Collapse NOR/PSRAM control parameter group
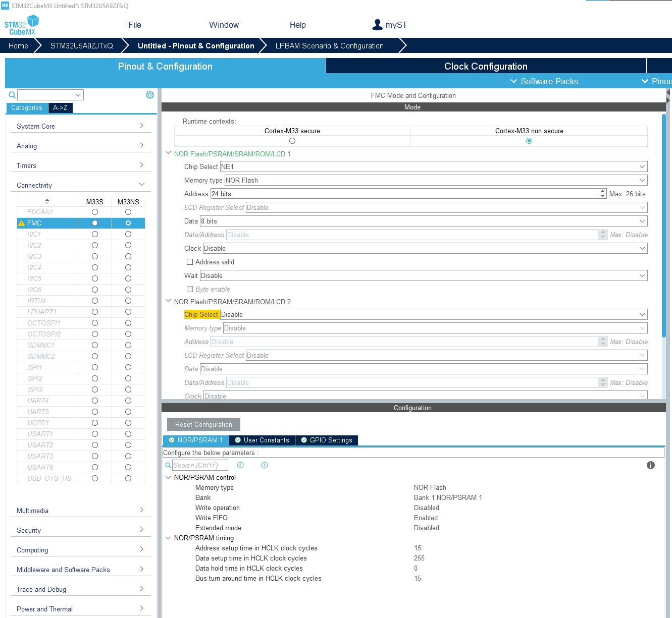This screenshot has width=672, height=618. (168, 477)
